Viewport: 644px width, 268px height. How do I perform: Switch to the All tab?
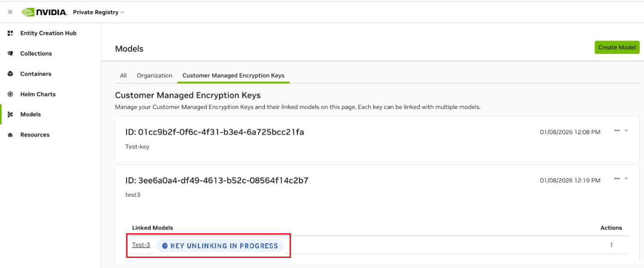[x=123, y=75]
